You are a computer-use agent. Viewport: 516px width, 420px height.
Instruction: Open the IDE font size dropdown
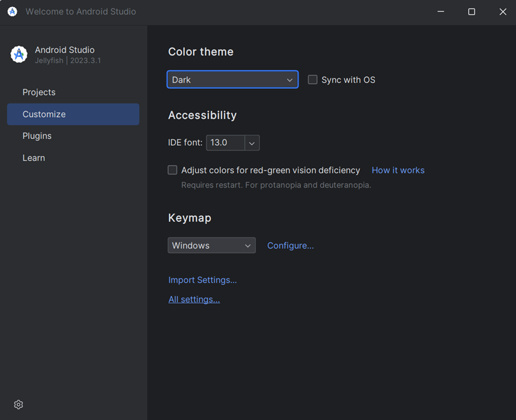pyautogui.click(x=252, y=143)
